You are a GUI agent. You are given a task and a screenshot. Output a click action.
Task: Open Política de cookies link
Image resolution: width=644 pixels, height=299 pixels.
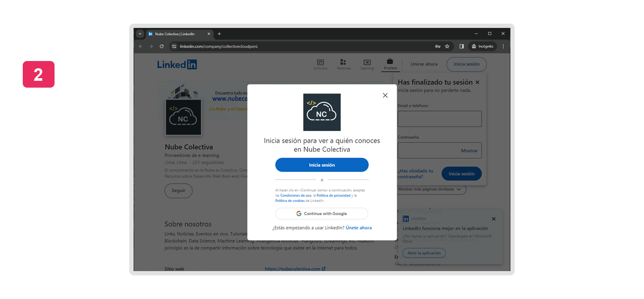(290, 201)
